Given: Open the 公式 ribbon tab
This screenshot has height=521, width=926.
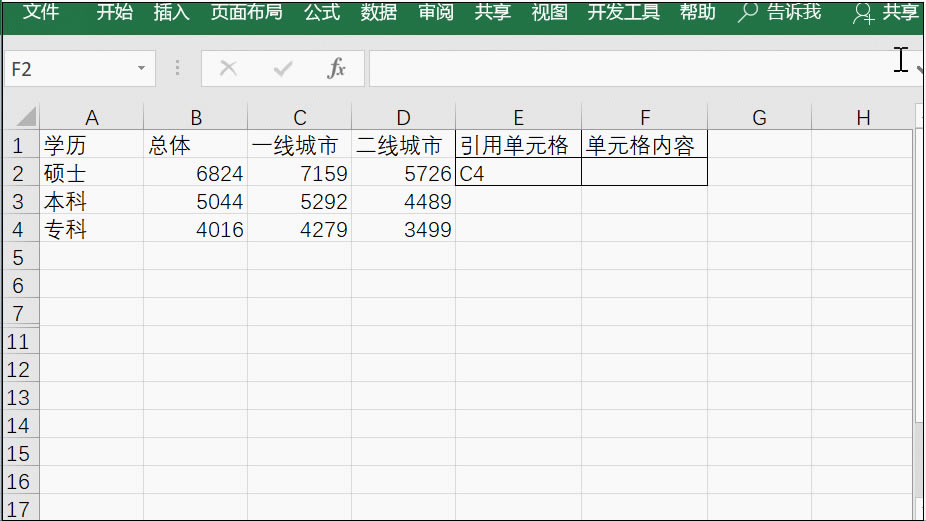Looking at the screenshot, I should pos(322,12).
